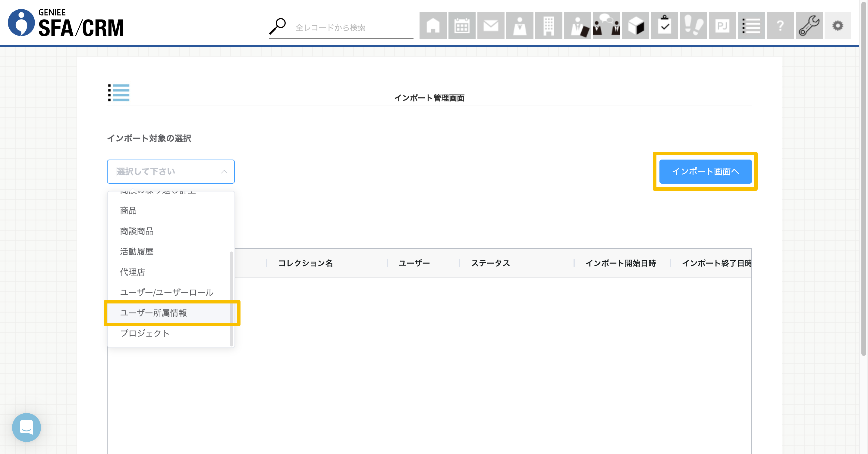Open the businessman with briefcase icon
The image size is (868, 454).
coord(578,26)
